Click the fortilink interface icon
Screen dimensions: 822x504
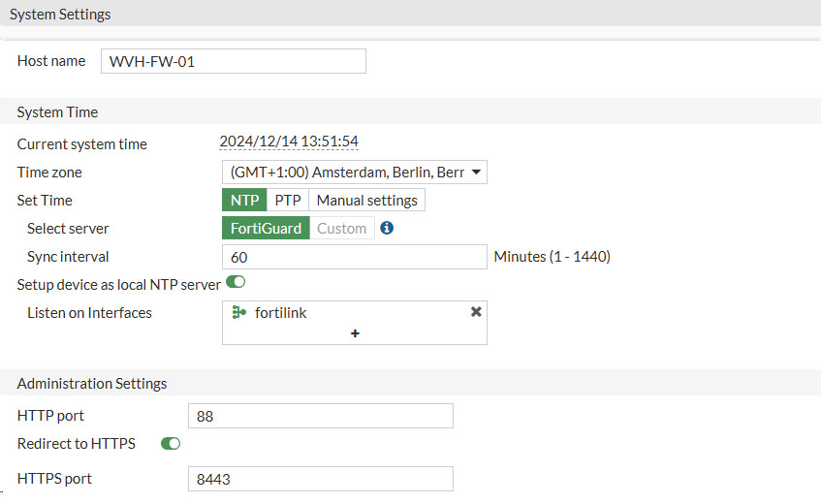(x=239, y=313)
